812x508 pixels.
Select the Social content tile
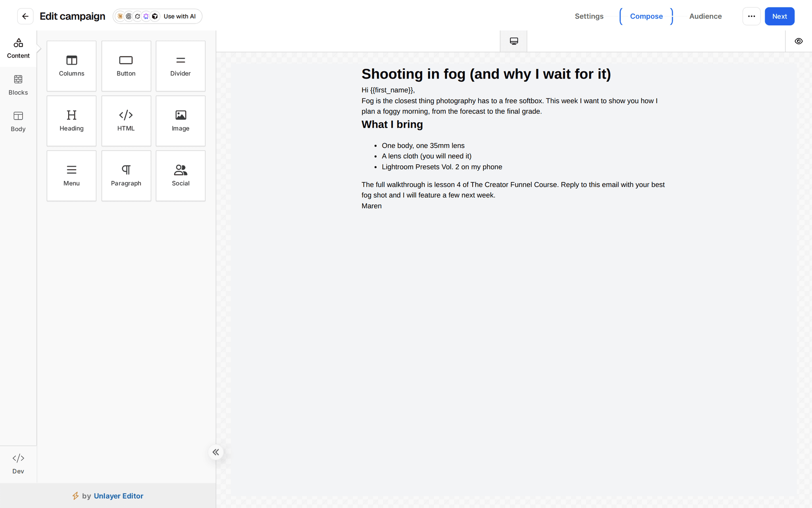pyautogui.click(x=180, y=175)
